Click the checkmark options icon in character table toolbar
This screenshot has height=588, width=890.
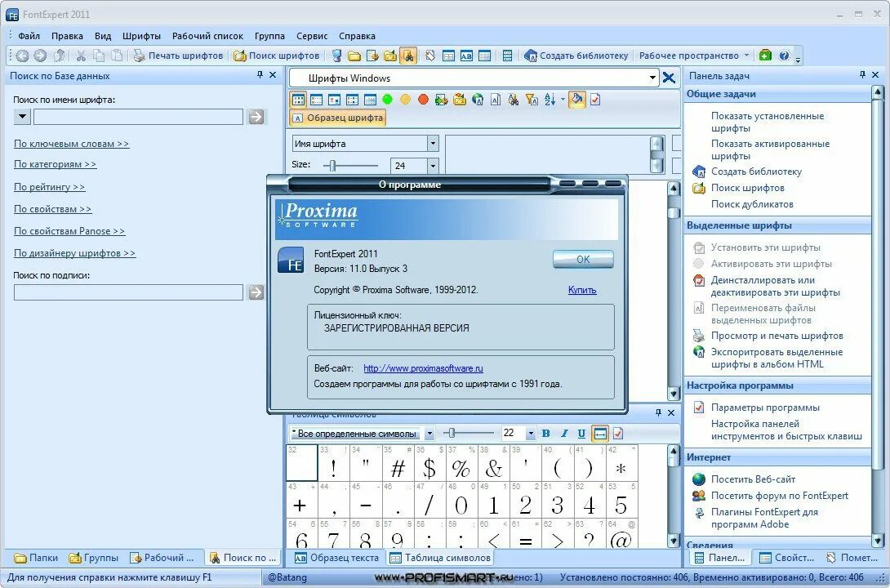618,434
